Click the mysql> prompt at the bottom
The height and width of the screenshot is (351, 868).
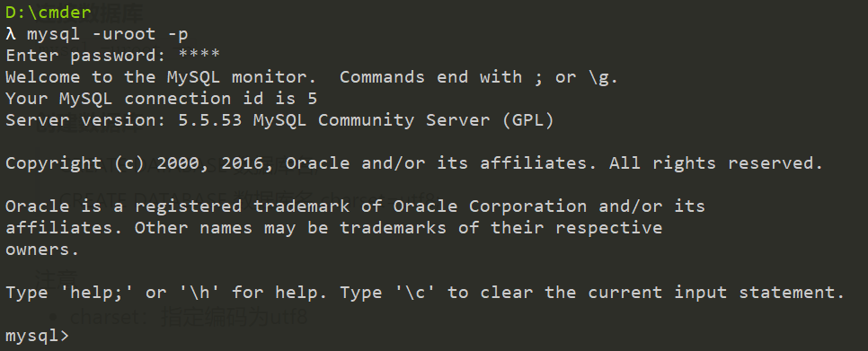(x=38, y=336)
